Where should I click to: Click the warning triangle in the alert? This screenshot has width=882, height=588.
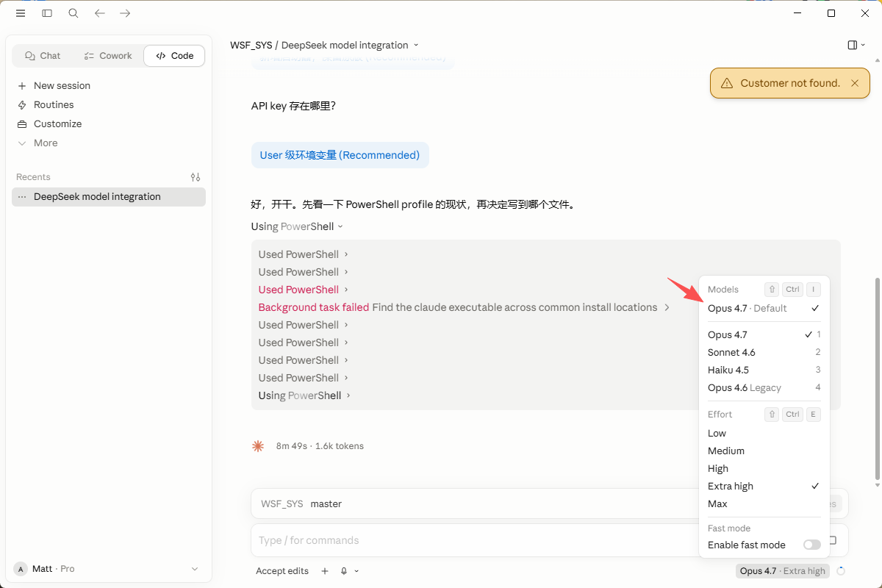(727, 83)
